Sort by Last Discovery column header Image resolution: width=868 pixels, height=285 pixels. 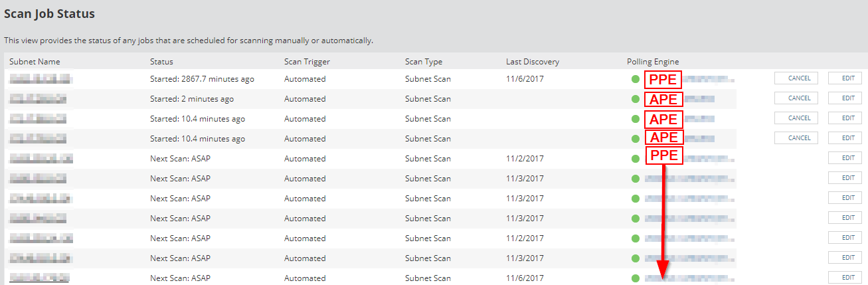tap(533, 62)
